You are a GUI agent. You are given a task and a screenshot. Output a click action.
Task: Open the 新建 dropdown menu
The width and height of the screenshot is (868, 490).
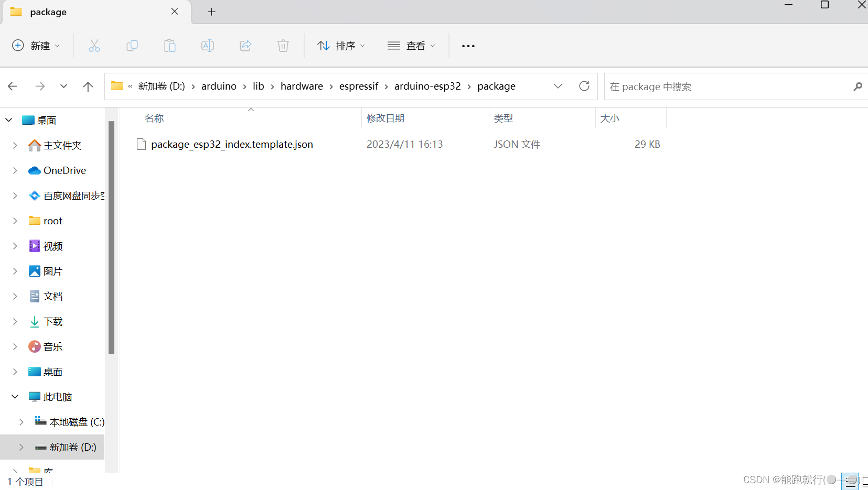pos(36,46)
